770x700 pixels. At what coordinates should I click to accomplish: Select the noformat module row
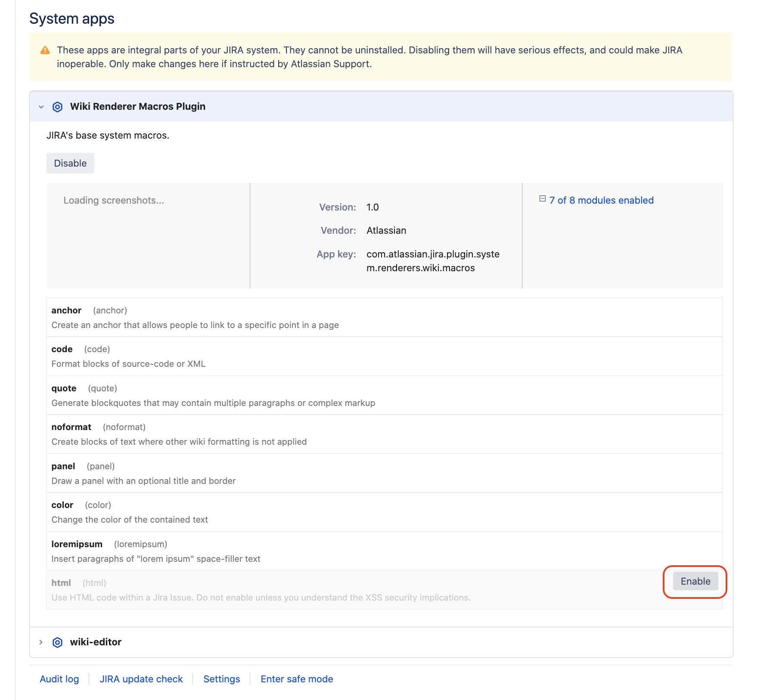[385, 434]
